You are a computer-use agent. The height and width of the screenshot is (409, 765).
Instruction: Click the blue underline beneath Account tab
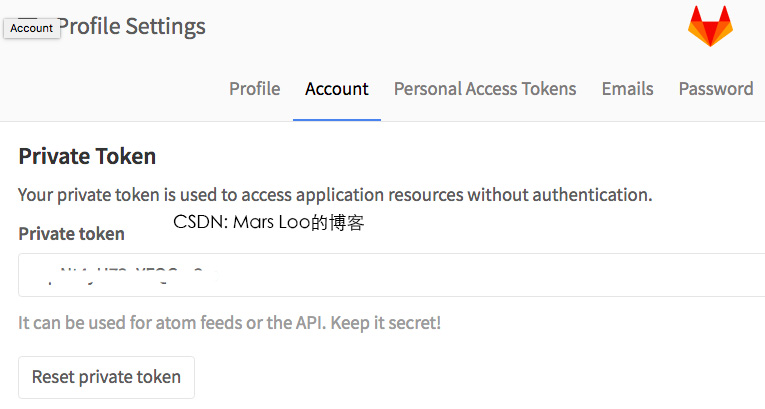tap(337, 120)
